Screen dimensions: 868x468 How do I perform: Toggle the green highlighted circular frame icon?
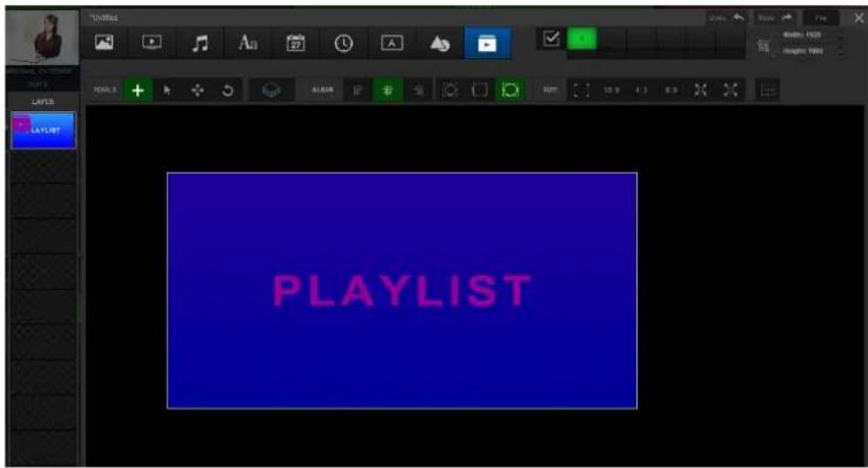tap(510, 90)
